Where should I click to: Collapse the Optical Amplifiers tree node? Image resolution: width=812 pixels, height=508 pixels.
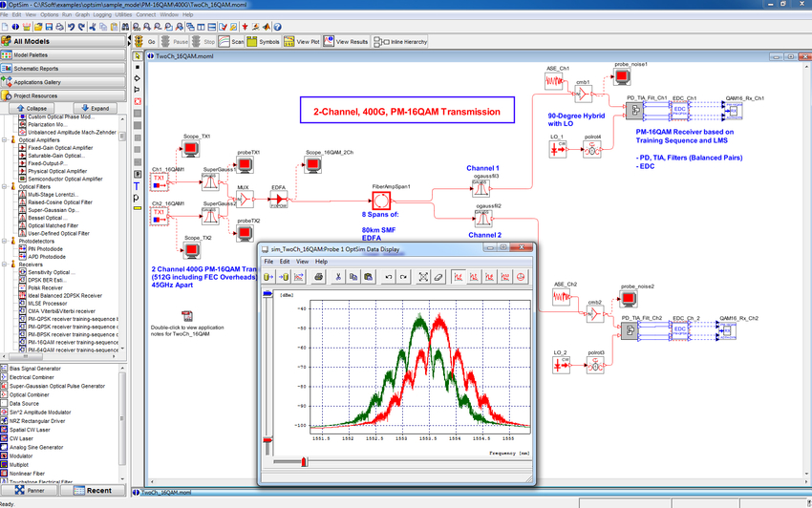(x=4, y=139)
